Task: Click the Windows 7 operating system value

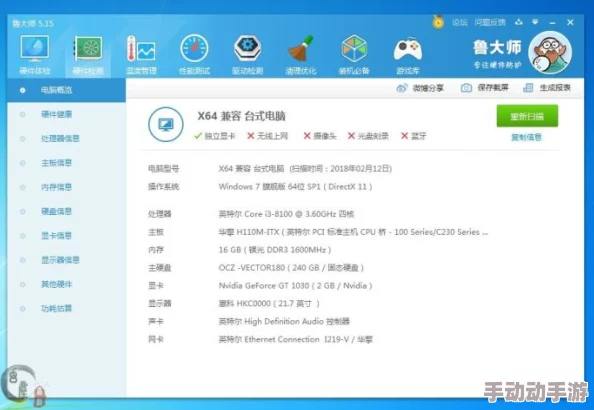Action: point(295,186)
